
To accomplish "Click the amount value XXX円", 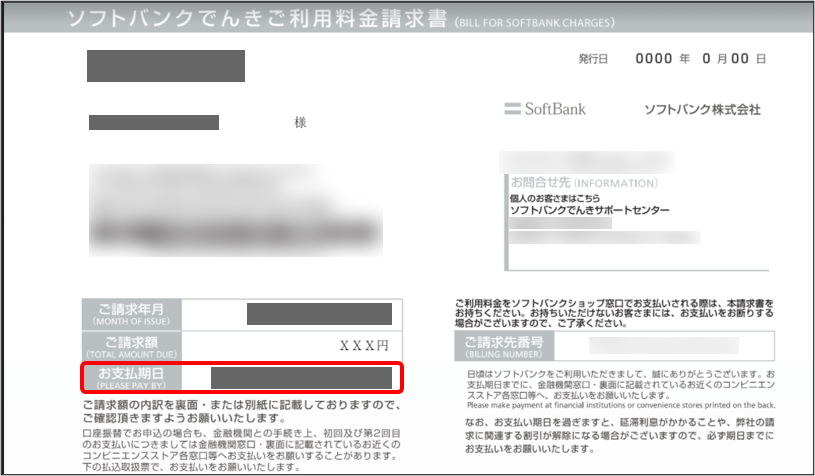I will click(x=364, y=346).
